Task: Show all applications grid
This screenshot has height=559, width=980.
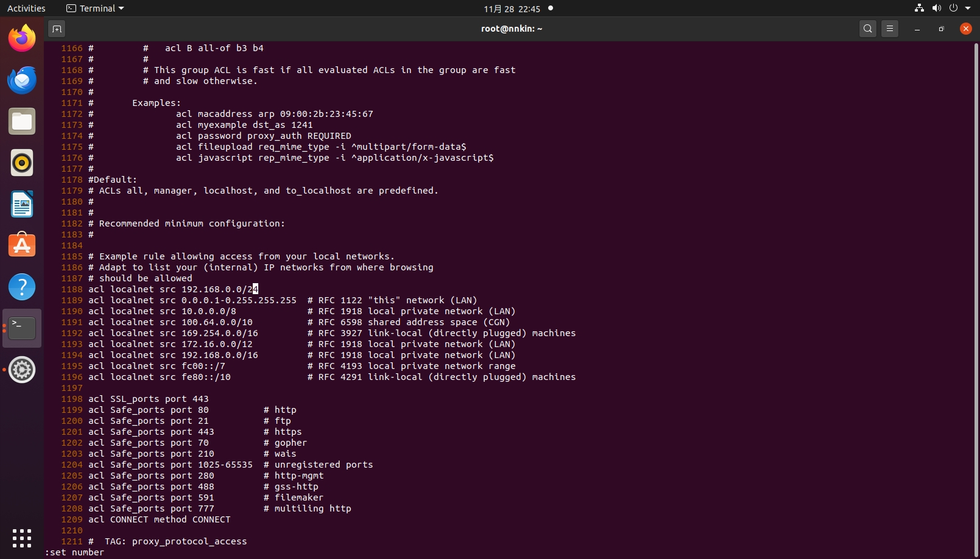Action: pyautogui.click(x=22, y=538)
